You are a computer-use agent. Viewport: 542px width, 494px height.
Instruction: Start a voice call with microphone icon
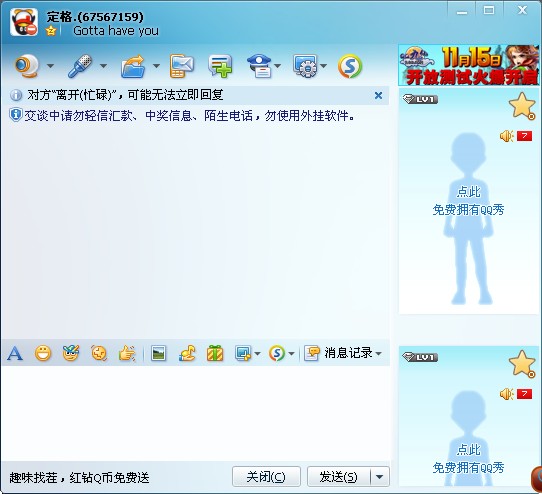[80, 66]
